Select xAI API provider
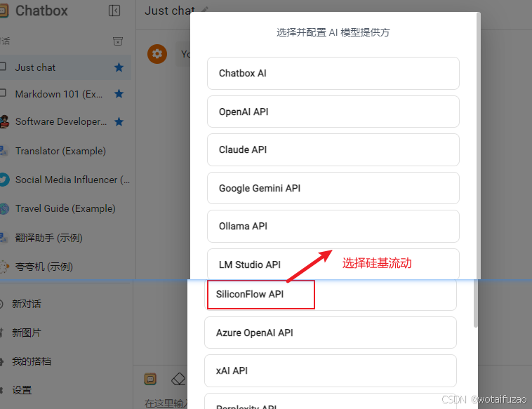This screenshot has width=532, height=409. (x=331, y=370)
